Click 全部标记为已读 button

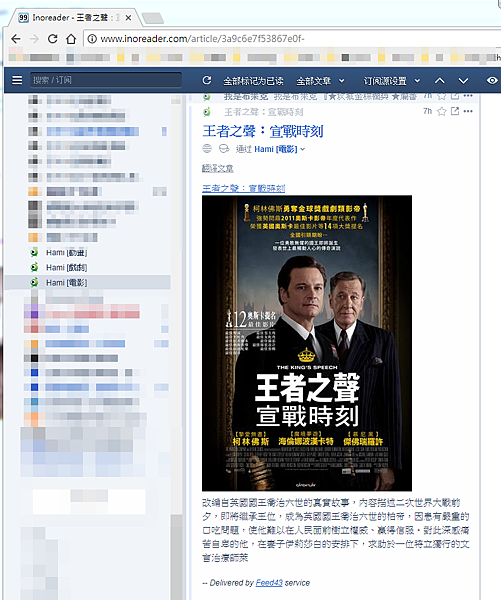[x=253, y=81]
